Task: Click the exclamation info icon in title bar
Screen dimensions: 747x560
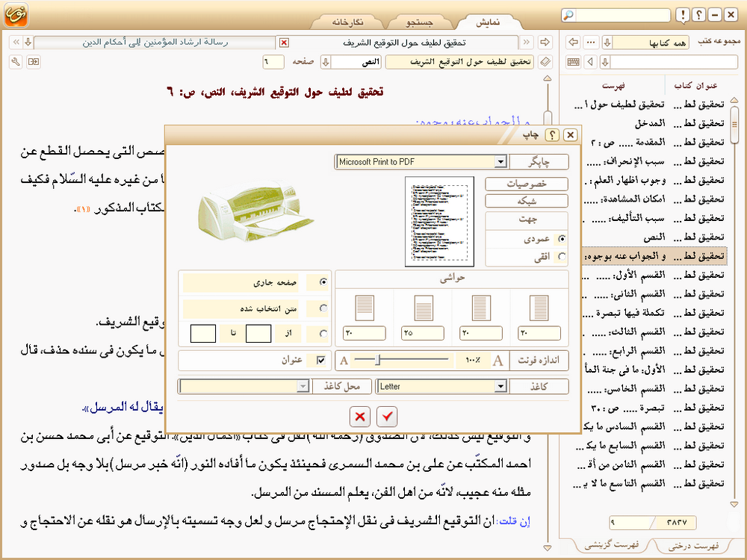Action: pyautogui.click(x=682, y=15)
